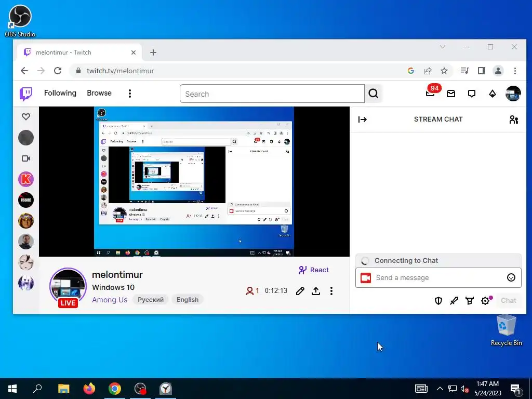Viewport: 532px width, 399px height.
Task: Click the muted volume tray icon
Action: click(x=464, y=389)
